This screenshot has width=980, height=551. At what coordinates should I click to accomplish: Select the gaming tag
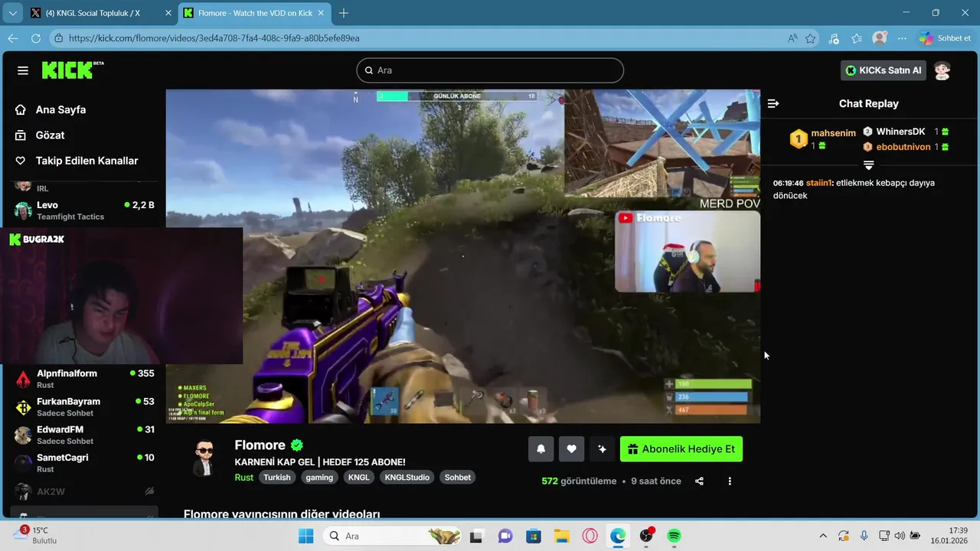(319, 477)
